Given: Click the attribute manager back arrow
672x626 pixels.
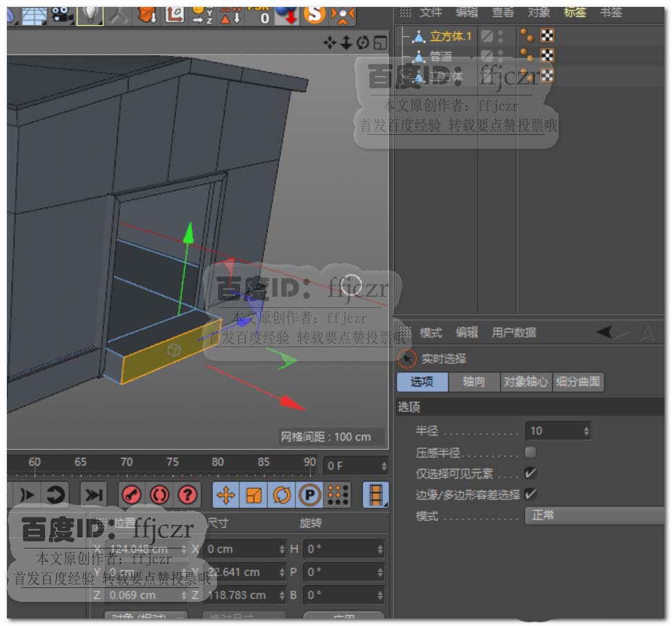Looking at the screenshot, I should 605,332.
